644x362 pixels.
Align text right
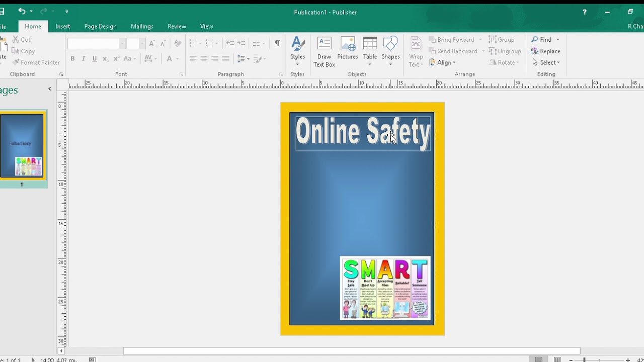pyautogui.click(x=215, y=59)
